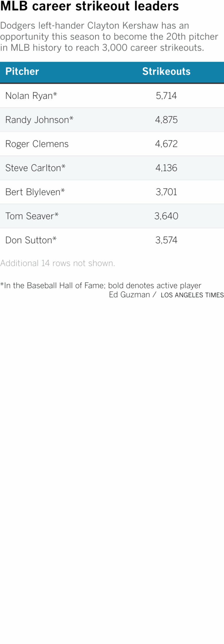Viewport: 224px width, 644px height.
Task: Click the 3,574 strikeouts number
Action: point(166,240)
